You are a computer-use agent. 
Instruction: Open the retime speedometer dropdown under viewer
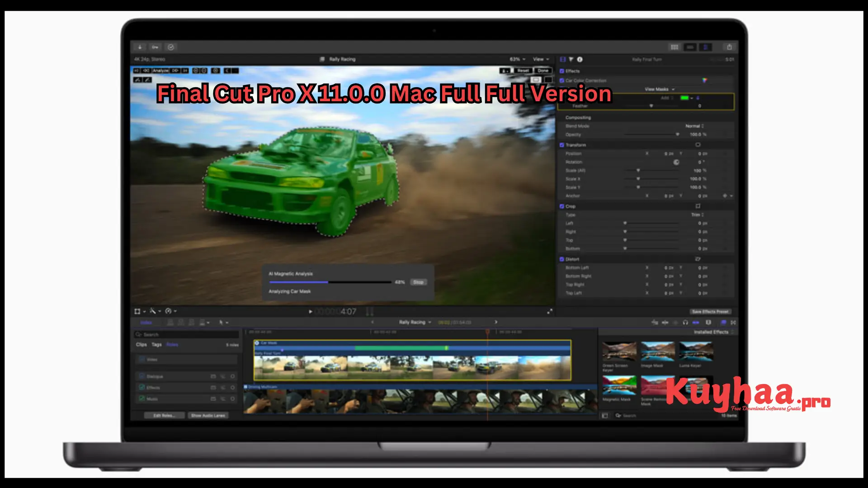[170, 311]
